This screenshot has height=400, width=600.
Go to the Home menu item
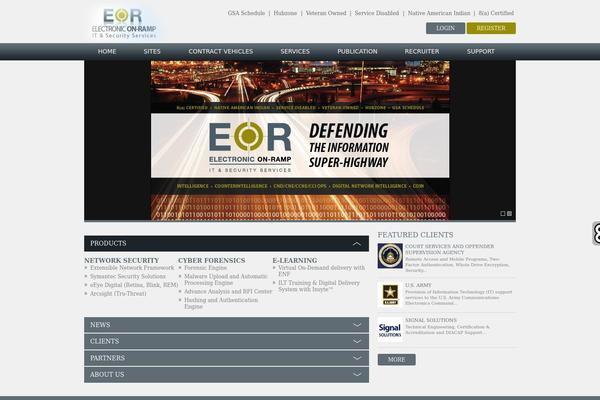107,51
